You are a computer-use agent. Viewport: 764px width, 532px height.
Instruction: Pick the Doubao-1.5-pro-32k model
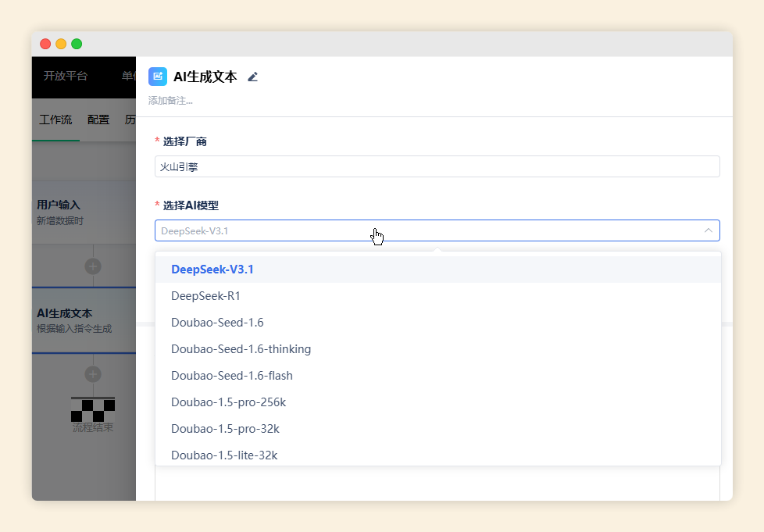point(225,429)
